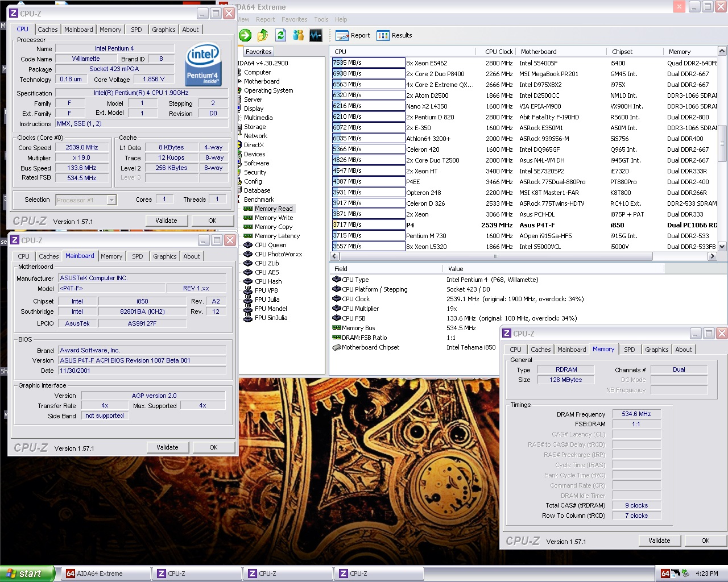
Task: Click the FPU Mandel benchmark icon
Action: (248, 309)
